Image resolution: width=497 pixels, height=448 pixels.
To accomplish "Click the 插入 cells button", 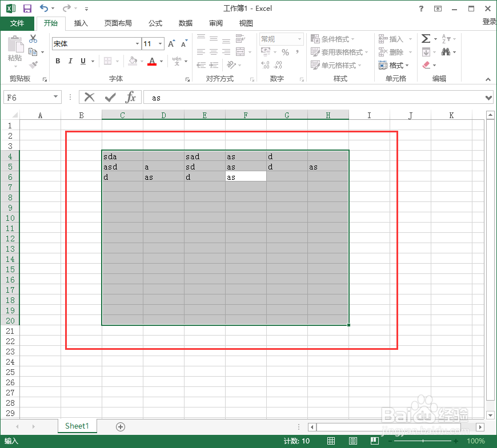I will click(391, 39).
